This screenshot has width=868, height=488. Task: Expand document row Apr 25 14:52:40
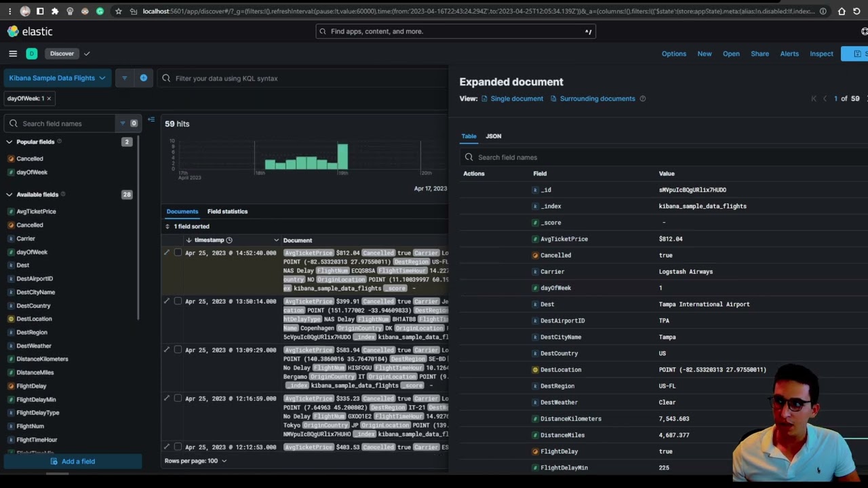tap(167, 253)
